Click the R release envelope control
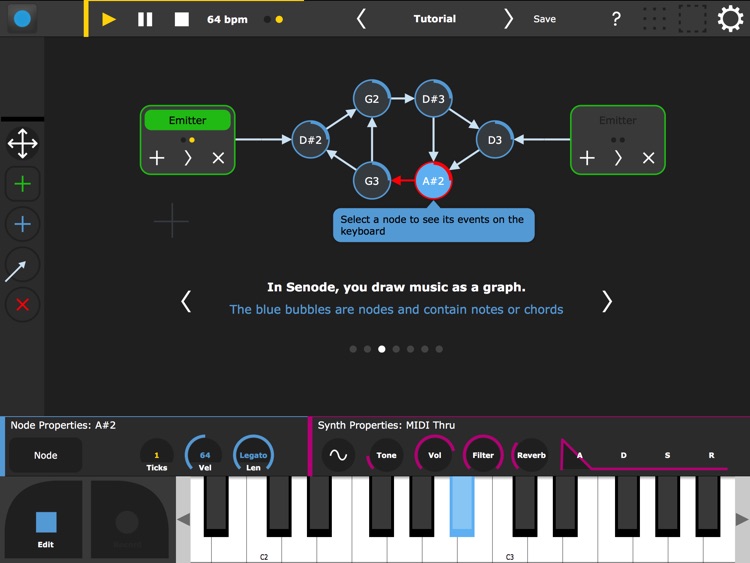 [x=711, y=455]
